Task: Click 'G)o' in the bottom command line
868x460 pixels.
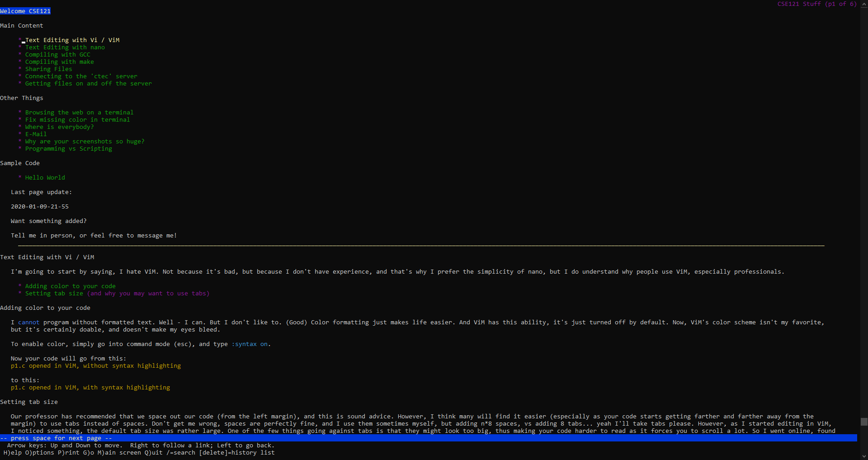Action: pyautogui.click(x=89, y=453)
